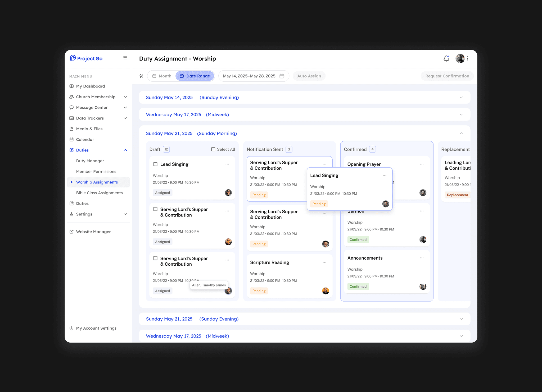Open more options on floating Lead Singing card

pyautogui.click(x=385, y=175)
